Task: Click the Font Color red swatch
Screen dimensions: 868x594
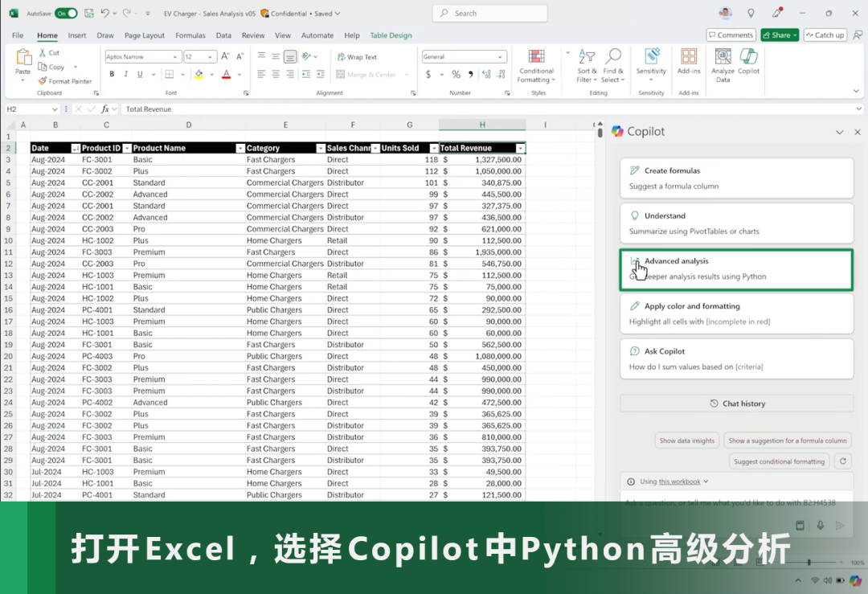Action: (226, 74)
